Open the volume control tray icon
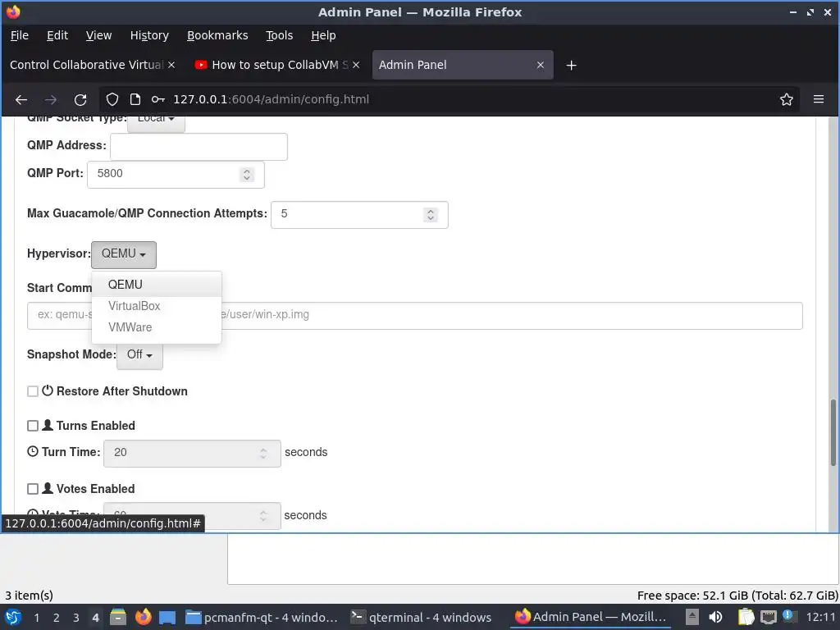 (x=715, y=618)
